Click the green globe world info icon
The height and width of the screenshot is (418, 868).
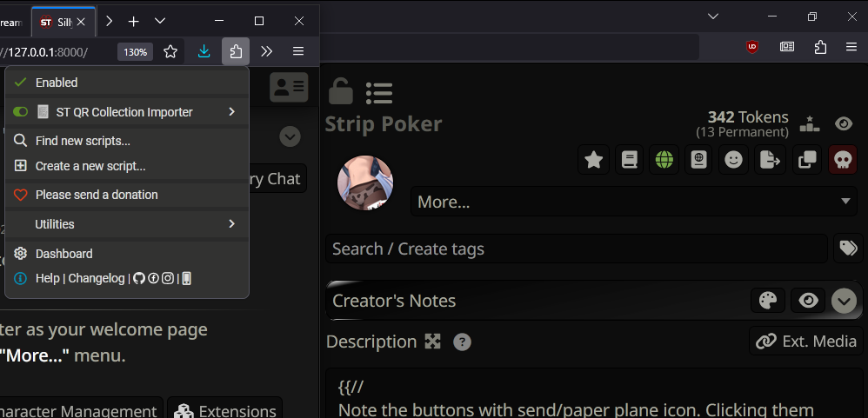click(664, 160)
